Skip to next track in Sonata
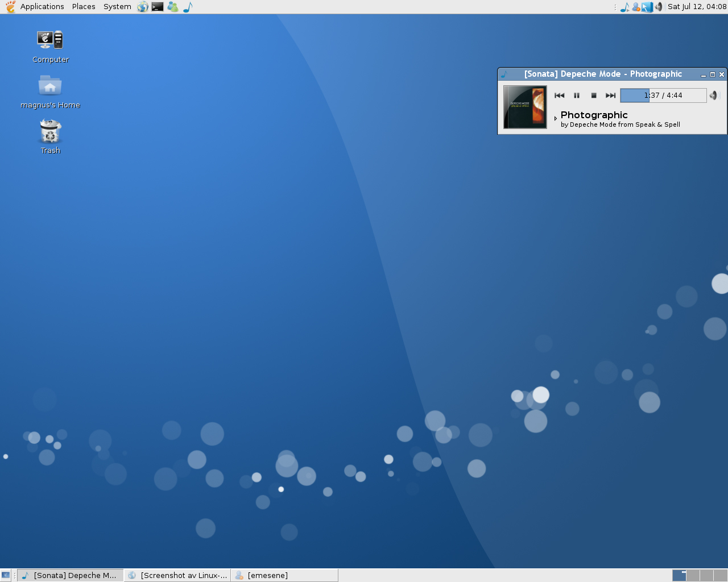The width and height of the screenshot is (728, 582). tap(610, 95)
